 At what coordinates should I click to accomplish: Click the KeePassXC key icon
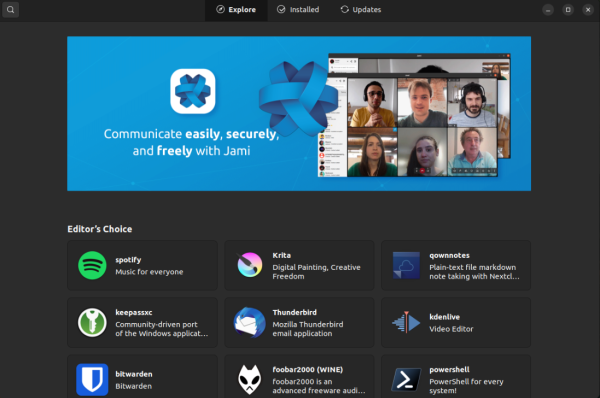pos(92,323)
